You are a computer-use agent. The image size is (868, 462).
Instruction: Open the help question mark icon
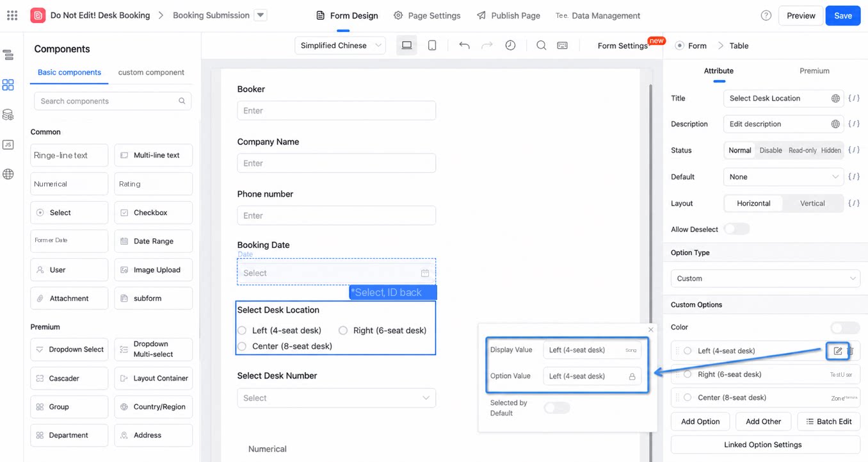coord(766,15)
